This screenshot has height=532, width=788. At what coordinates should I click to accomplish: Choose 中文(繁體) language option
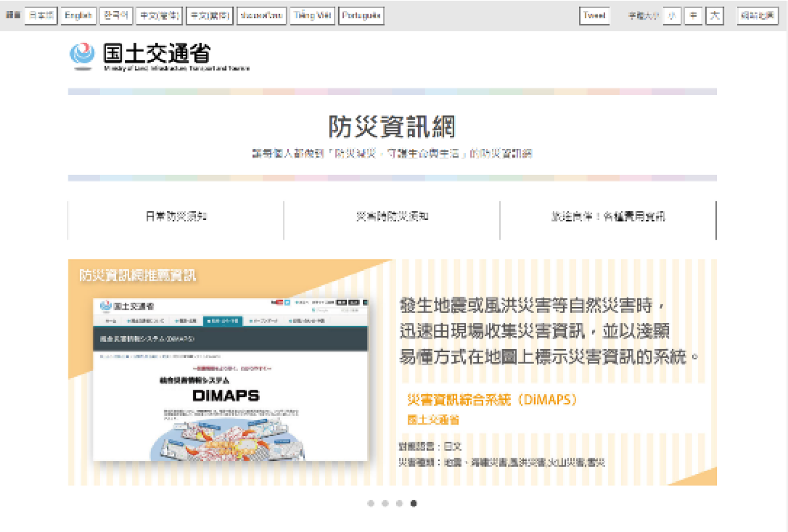pyautogui.click(x=210, y=16)
